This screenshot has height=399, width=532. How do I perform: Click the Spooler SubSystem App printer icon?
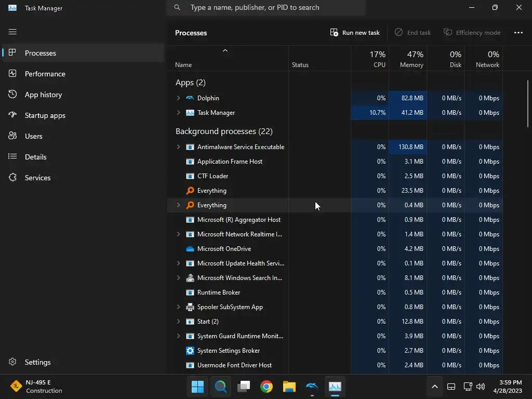[x=190, y=307]
